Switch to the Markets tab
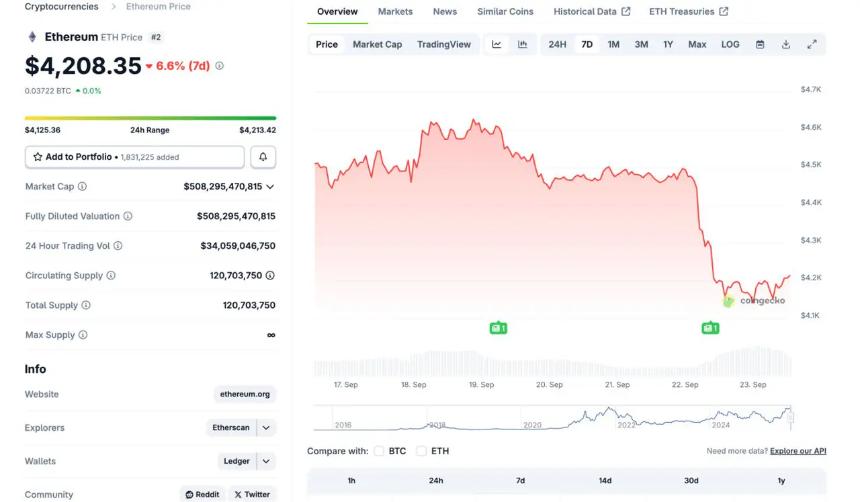Viewport: 860px width, 502px height. click(x=395, y=12)
